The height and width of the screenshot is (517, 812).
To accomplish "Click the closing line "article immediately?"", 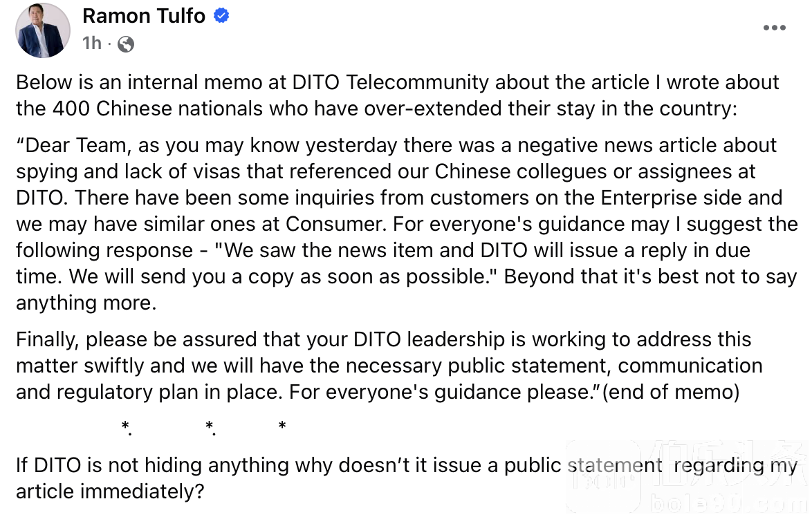I will pyautogui.click(x=110, y=491).
